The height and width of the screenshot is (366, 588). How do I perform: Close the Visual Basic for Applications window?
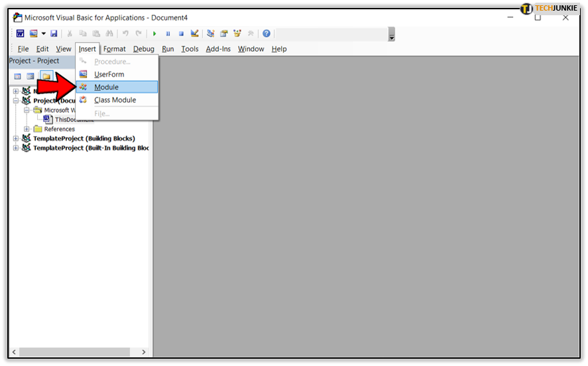(565, 18)
